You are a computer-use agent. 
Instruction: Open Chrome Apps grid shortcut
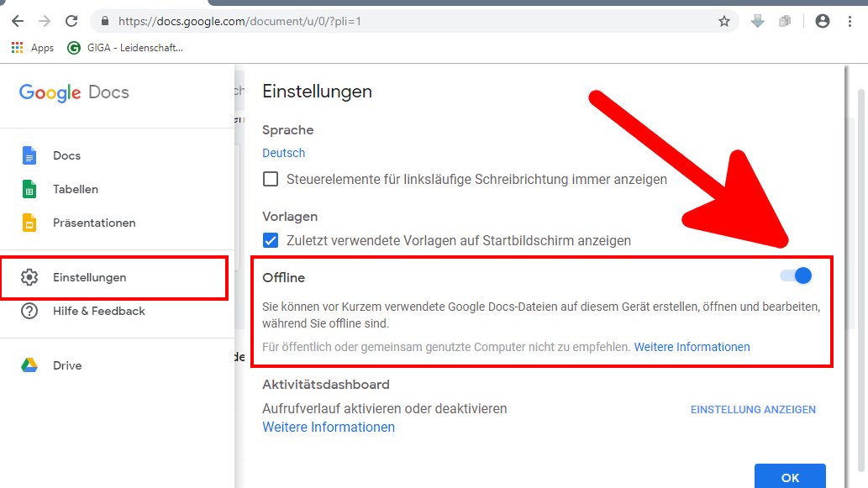tap(17, 48)
